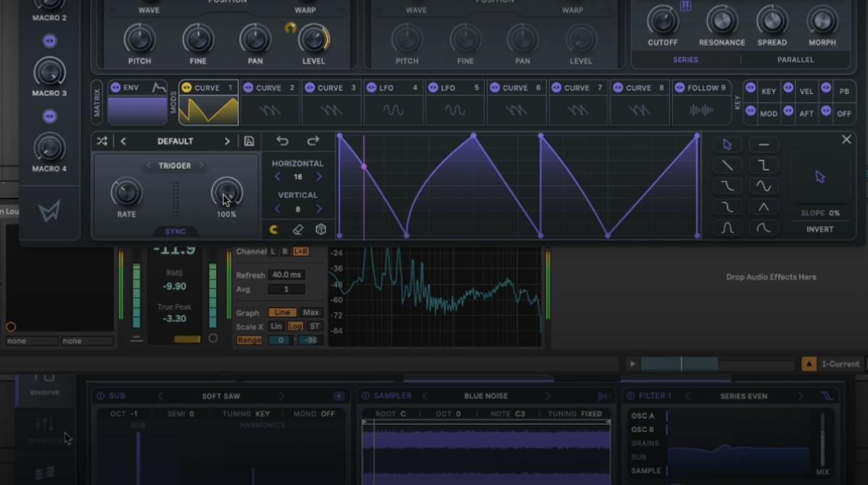Viewport: 868px width, 485px height.
Task: Click the dice cube icon in curve editor
Action: tap(320, 229)
